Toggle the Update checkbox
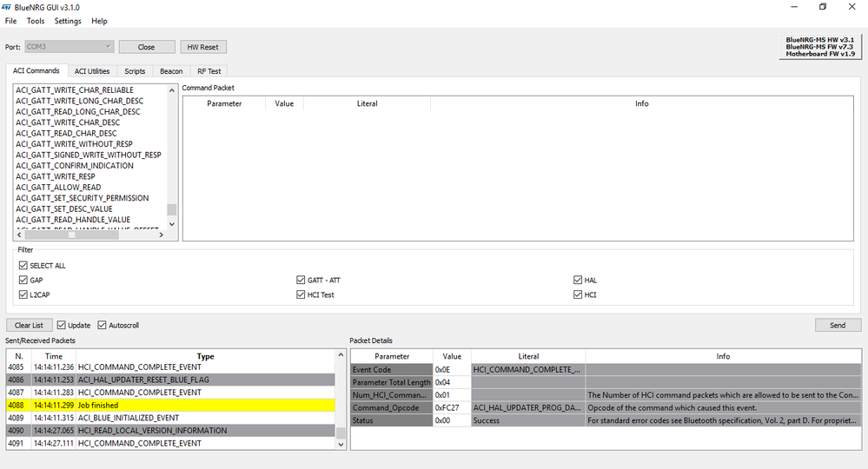The height and width of the screenshot is (469, 868). coord(62,325)
